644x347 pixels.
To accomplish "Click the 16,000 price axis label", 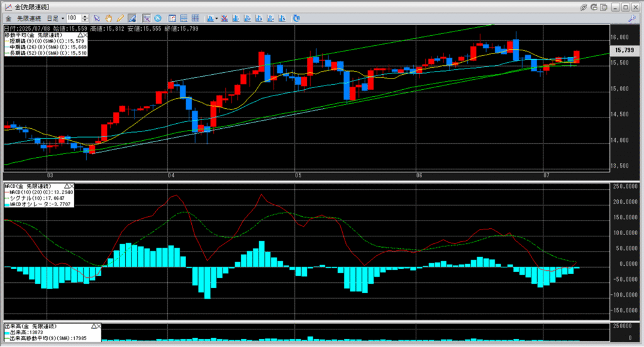I will [619, 37].
